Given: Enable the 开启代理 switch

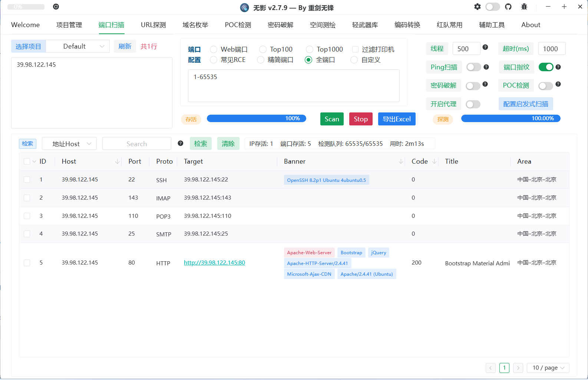Looking at the screenshot, I should pyautogui.click(x=473, y=104).
